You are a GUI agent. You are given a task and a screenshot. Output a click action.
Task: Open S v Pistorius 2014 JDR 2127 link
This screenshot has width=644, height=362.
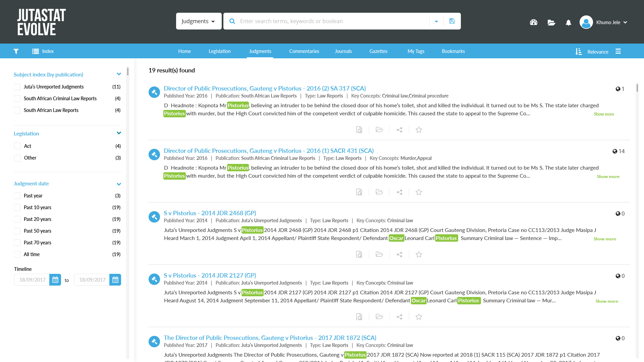point(210,276)
